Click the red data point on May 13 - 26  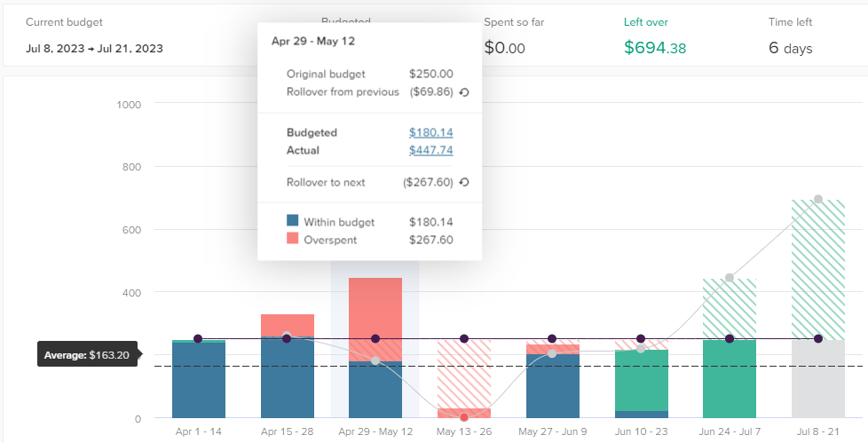click(x=464, y=417)
